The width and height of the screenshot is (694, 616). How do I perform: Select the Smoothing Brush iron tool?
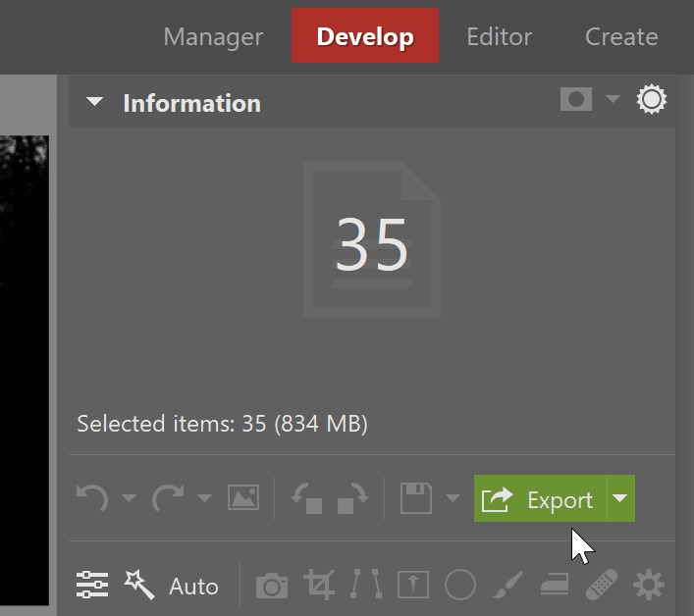coord(555,585)
